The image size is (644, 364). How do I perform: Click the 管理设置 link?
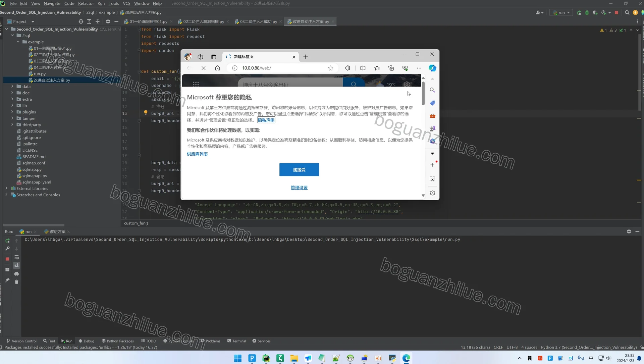coord(299,188)
